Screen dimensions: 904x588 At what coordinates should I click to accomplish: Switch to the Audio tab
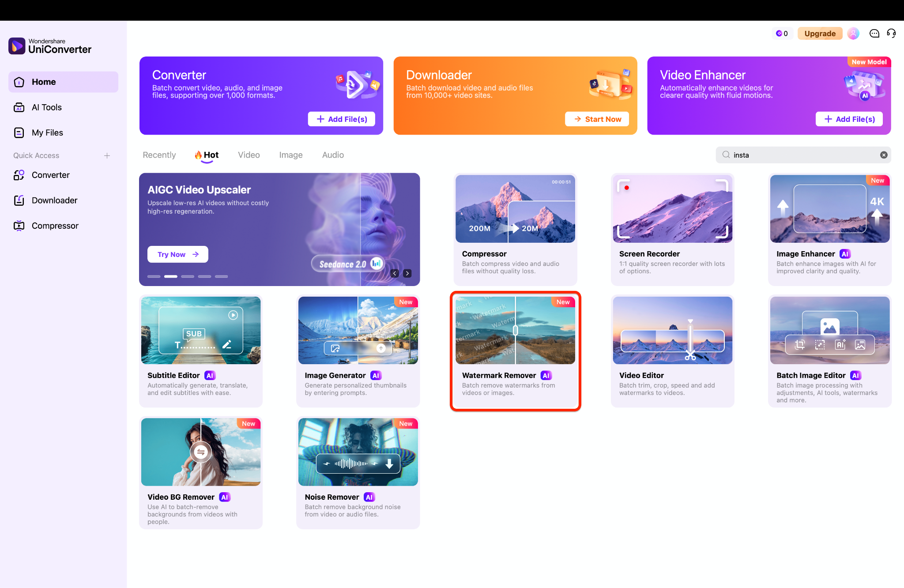(x=333, y=155)
